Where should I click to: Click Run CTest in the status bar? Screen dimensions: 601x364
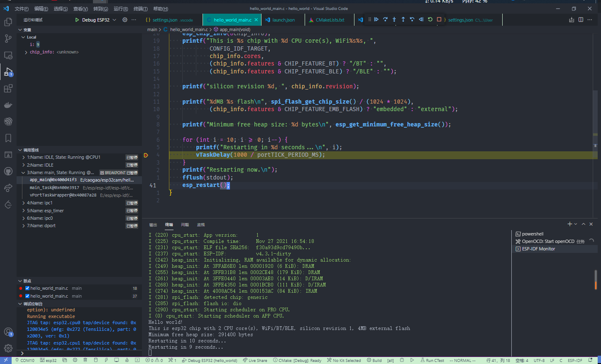(432, 361)
